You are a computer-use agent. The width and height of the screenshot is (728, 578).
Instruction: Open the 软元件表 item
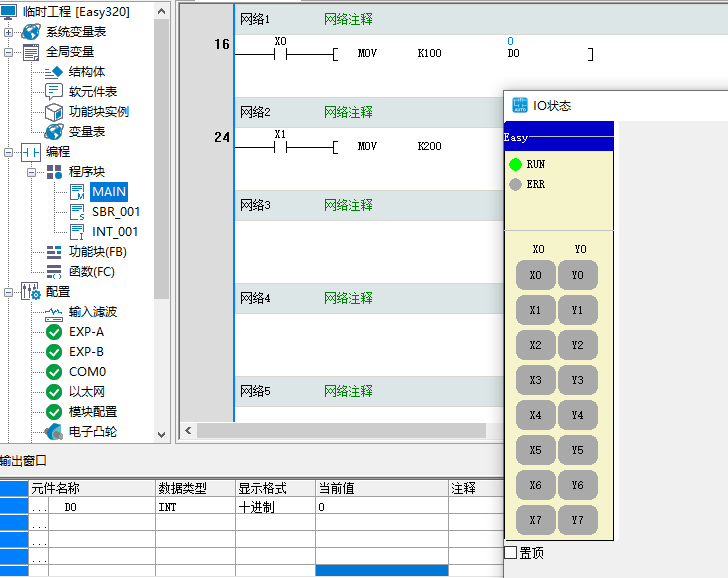coord(93,92)
